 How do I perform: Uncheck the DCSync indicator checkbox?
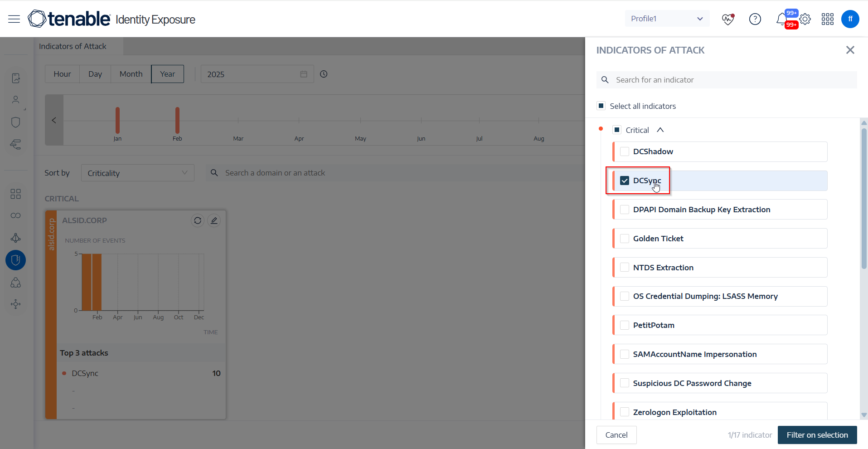625,181
